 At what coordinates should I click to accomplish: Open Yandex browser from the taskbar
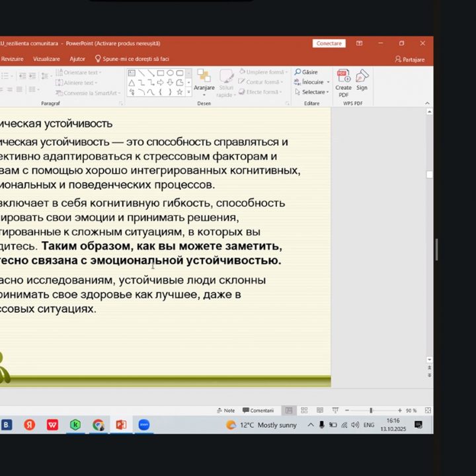[x=30, y=425]
